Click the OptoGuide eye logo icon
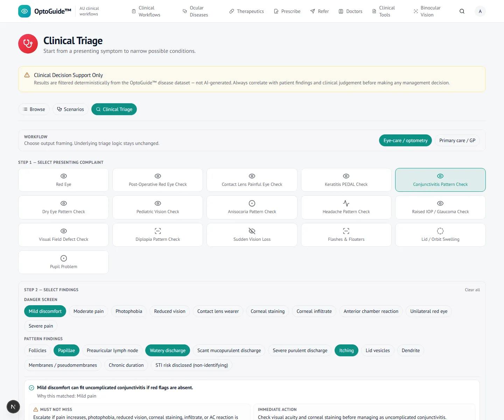Image resolution: width=504 pixels, height=420 pixels. pyautogui.click(x=24, y=11)
